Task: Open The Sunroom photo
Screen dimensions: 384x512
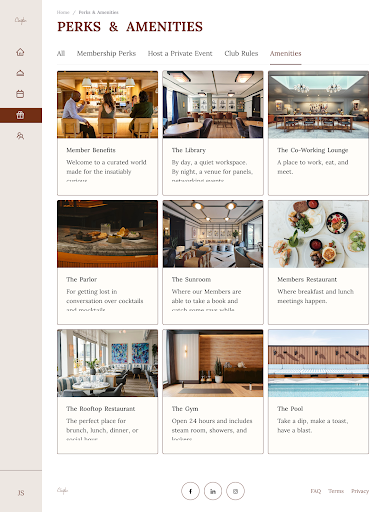Action: click(213, 234)
